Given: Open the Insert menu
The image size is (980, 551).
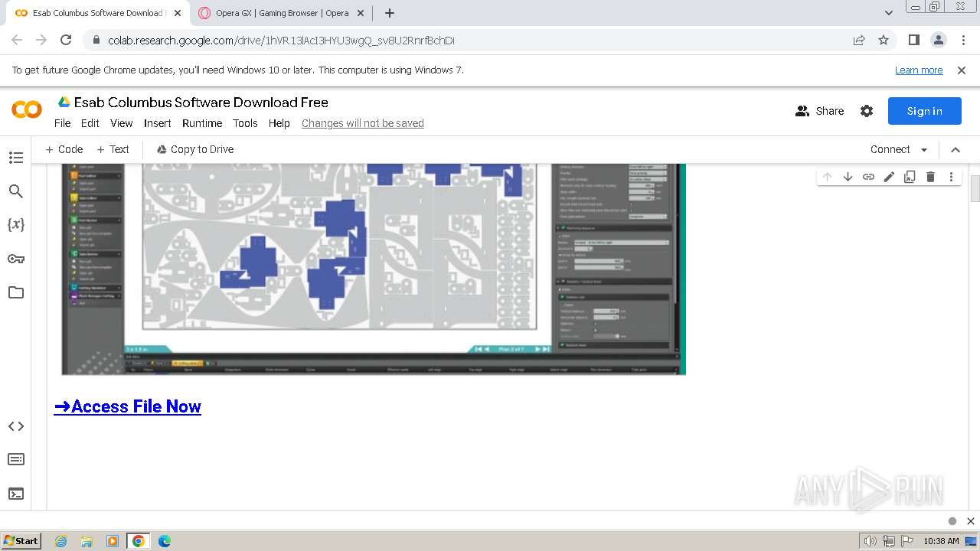Looking at the screenshot, I should 158,123.
